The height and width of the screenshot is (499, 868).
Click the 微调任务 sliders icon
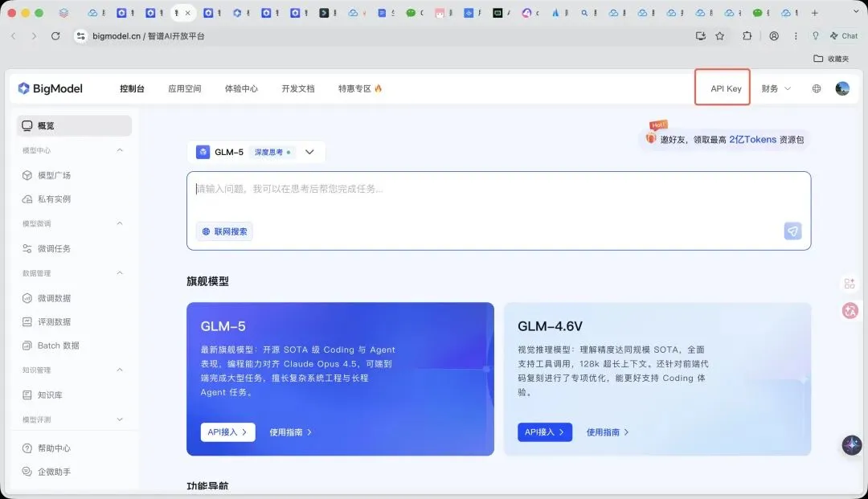coord(27,248)
